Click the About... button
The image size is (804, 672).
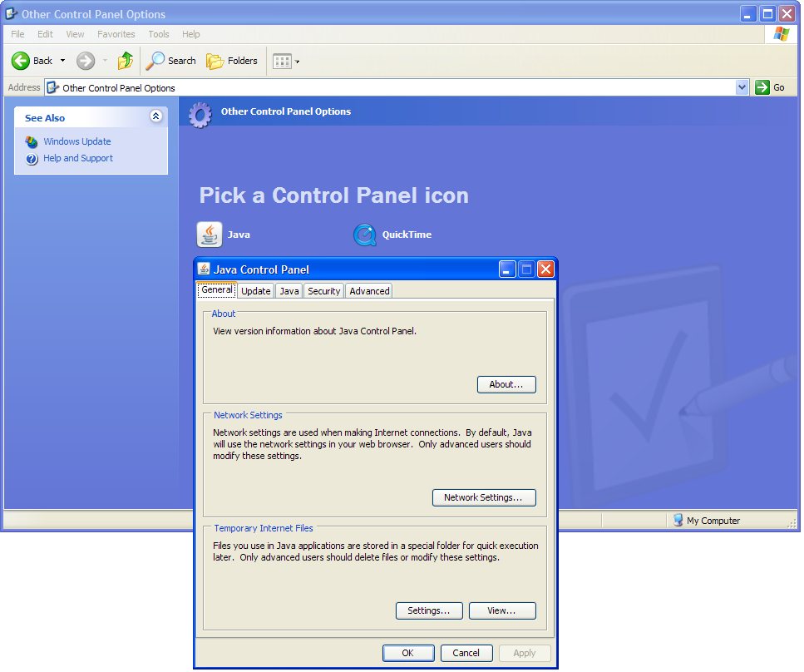pos(506,384)
